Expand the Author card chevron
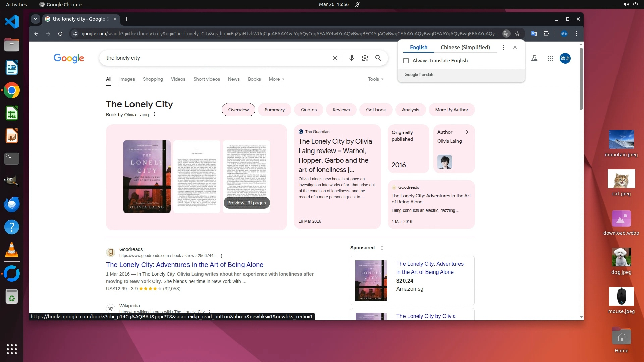This screenshot has height=362, width=644. (467, 132)
